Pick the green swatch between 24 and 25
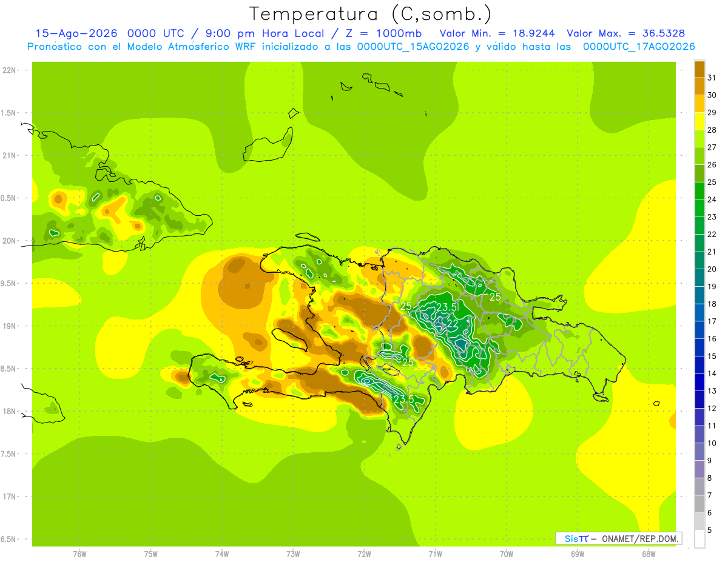Screen dimensions: 728x562 pos(699,191)
